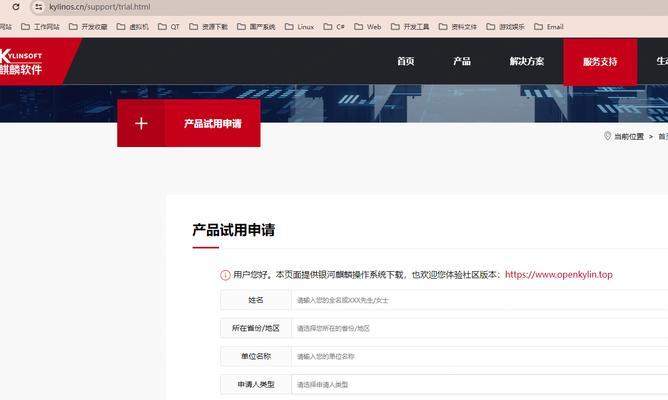The width and height of the screenshot is (668, 400).
Task: Select the 服务支持 navigation tab
Action: click(x=600, y=62)
